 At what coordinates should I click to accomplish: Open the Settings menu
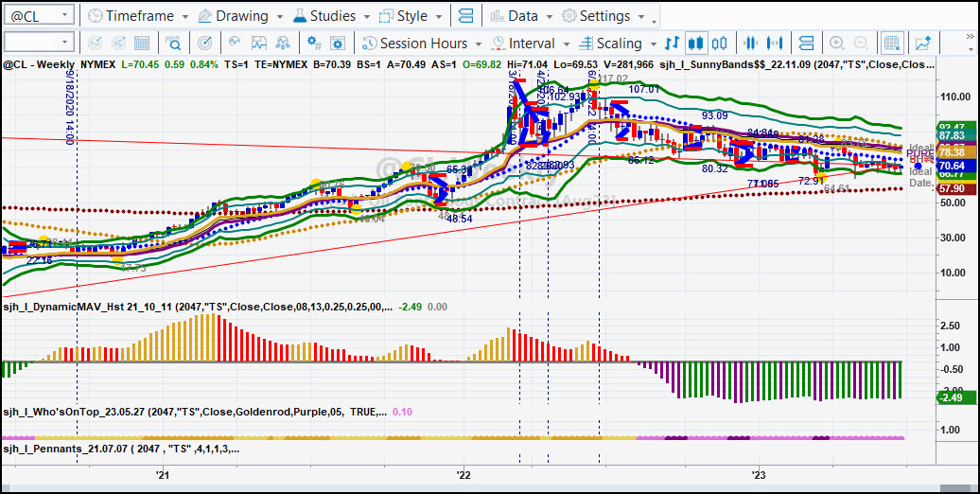coord(604,16)
